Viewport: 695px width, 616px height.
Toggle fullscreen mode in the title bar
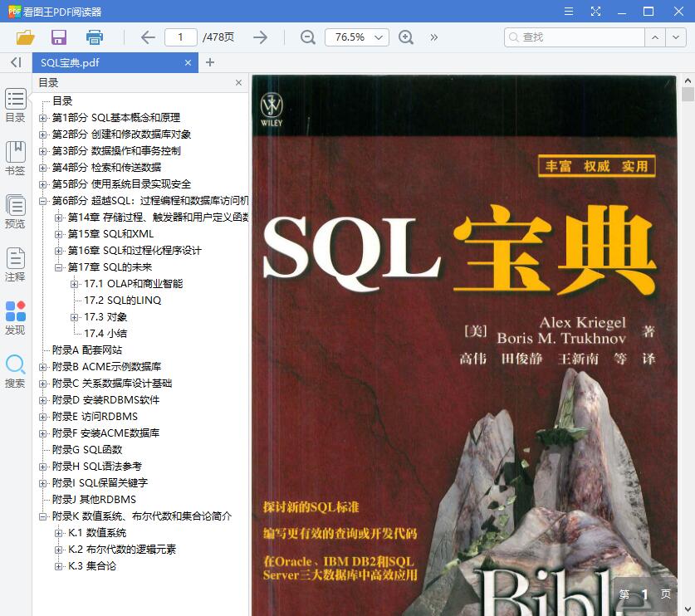click(x=595, y=11)
